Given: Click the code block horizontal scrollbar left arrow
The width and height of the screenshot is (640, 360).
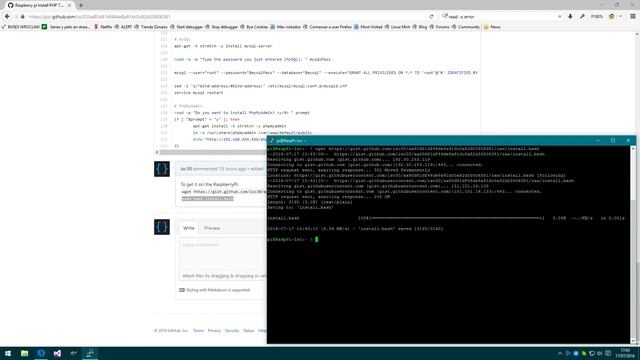Looking at the screenshot, I should (157, 152).
